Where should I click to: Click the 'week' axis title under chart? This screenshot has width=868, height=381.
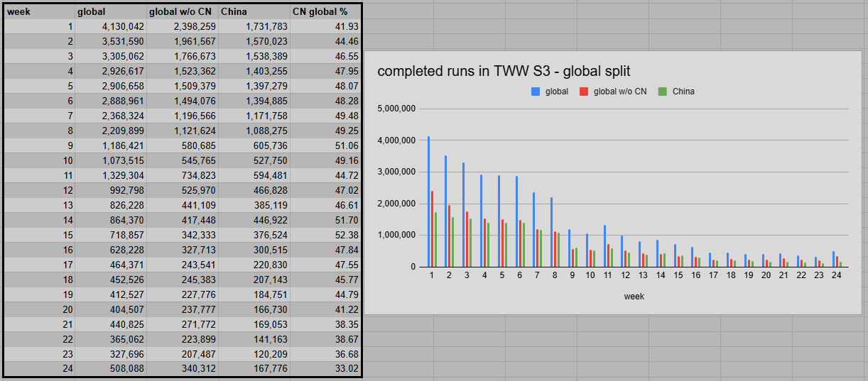tap(634, 297)
